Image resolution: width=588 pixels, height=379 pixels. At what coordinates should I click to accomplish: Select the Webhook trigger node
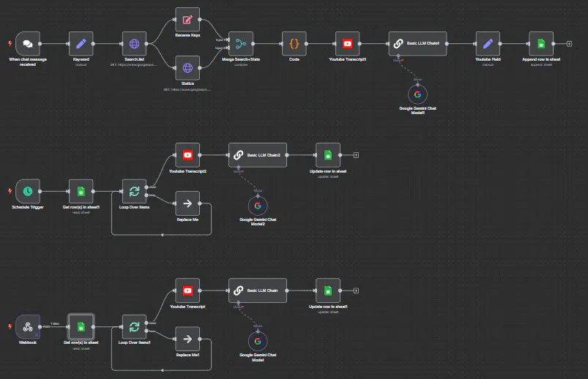pos(28,326)
